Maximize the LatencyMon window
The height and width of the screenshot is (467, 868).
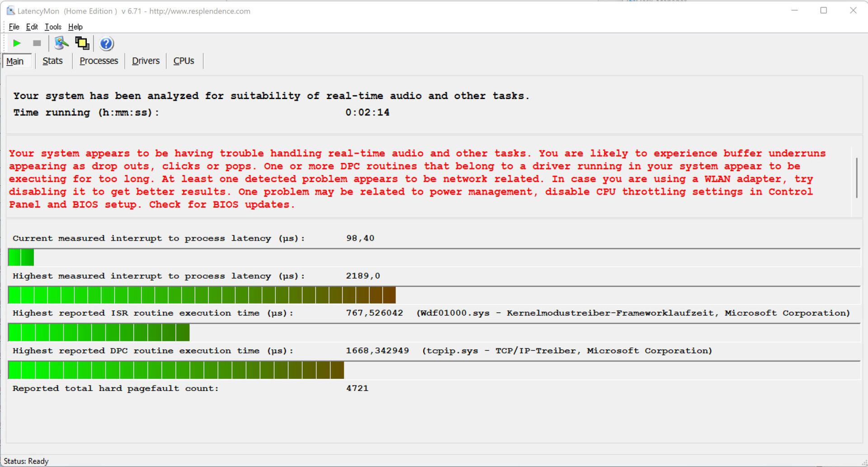[x=824, y=10]
